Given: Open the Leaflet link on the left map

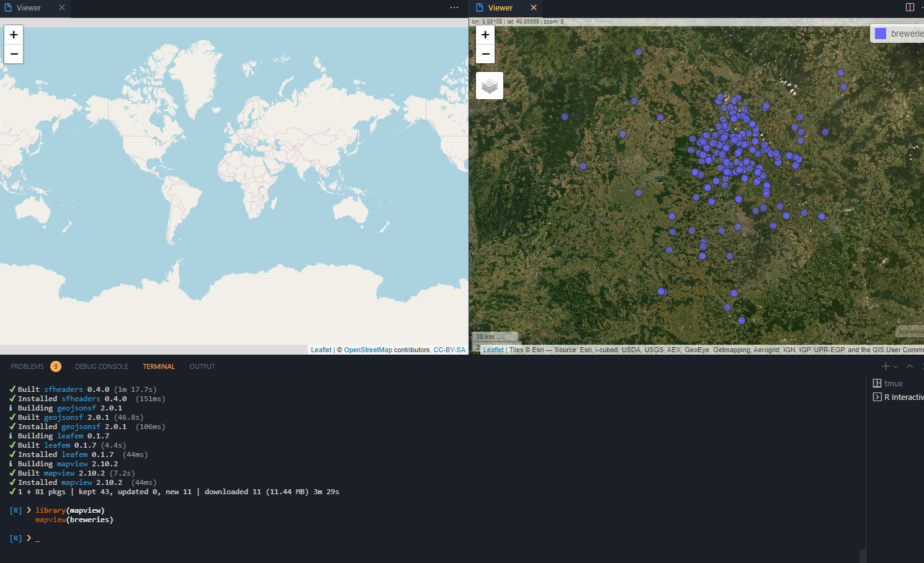Looking at the screenshot, I should (x=321, y=350).
